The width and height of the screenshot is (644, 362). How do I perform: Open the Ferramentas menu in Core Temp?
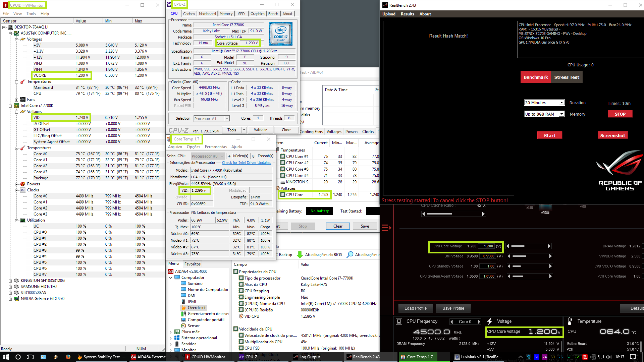[x=216, y=147]
